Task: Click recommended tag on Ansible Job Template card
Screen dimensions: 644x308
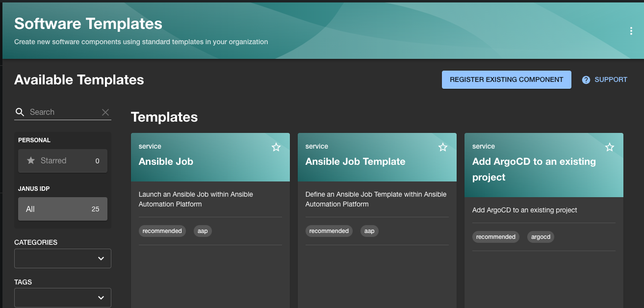Action: [329, 231]
